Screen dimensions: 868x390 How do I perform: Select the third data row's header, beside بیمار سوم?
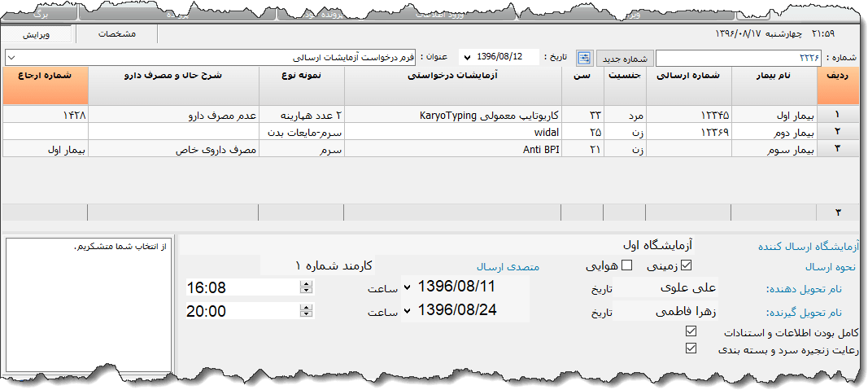tap(838, 148)
